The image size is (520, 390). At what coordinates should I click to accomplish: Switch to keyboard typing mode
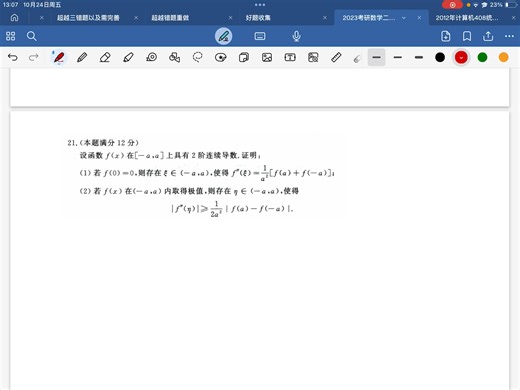click(x=260, y=36)
